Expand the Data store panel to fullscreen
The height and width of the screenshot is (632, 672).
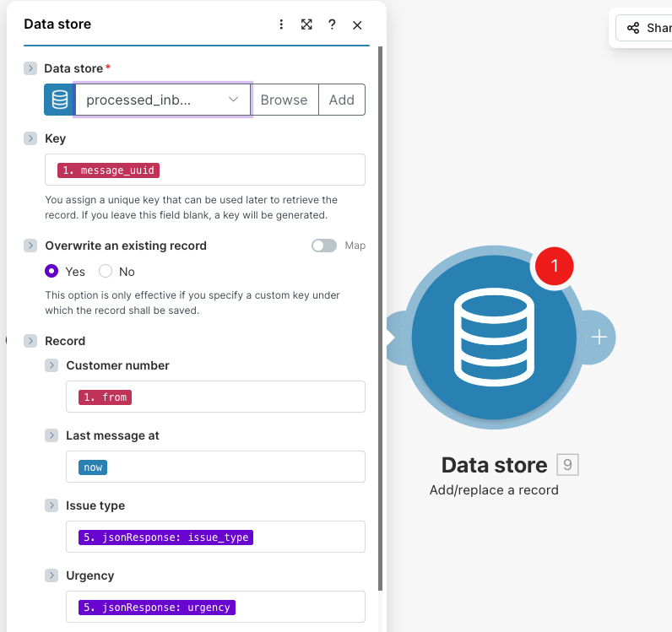click(306, 24)
